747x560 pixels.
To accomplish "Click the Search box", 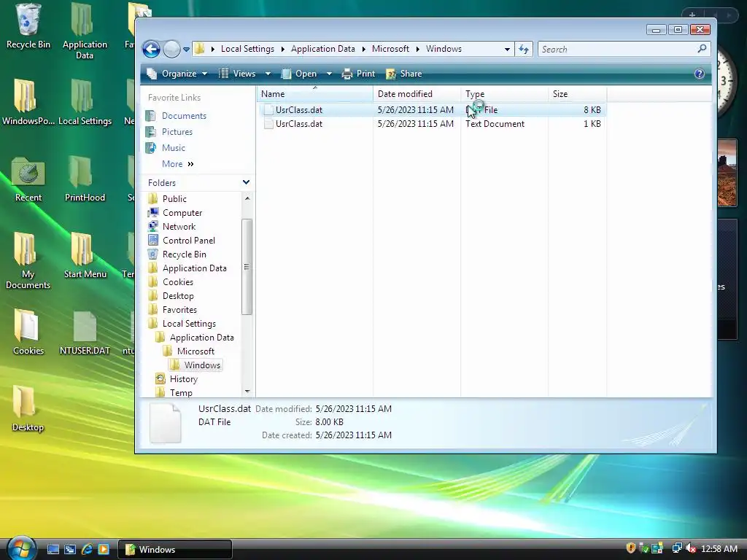I will 624,49.
